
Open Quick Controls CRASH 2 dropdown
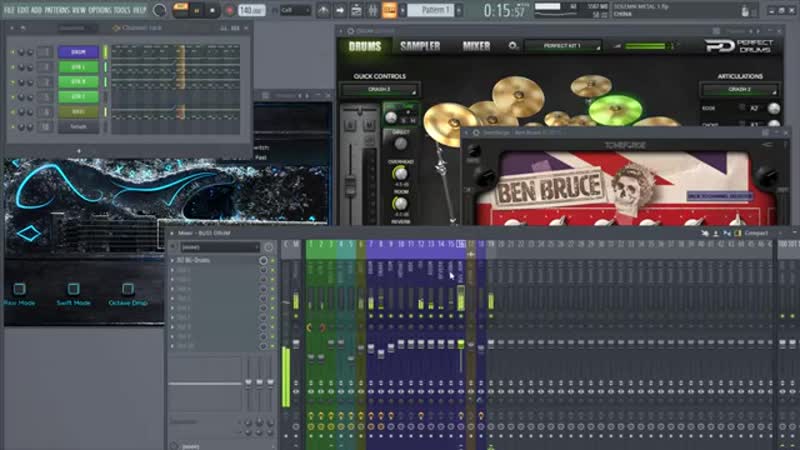[380, 90]
